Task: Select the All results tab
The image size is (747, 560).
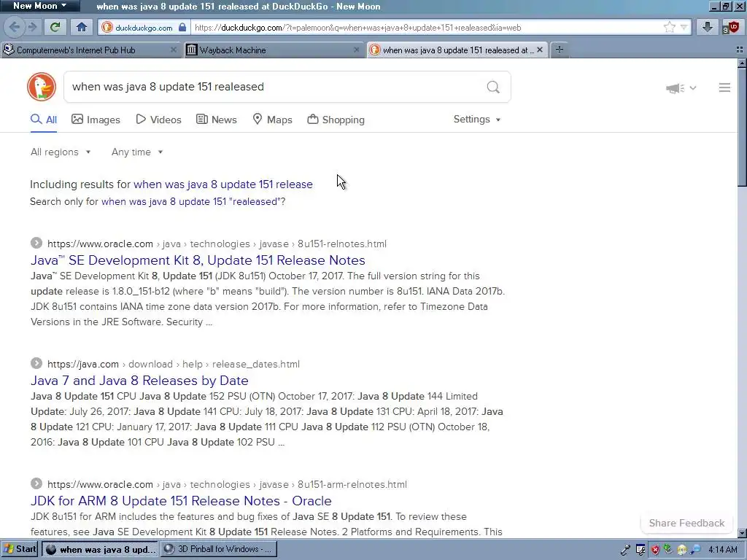Action: [44, 120]
